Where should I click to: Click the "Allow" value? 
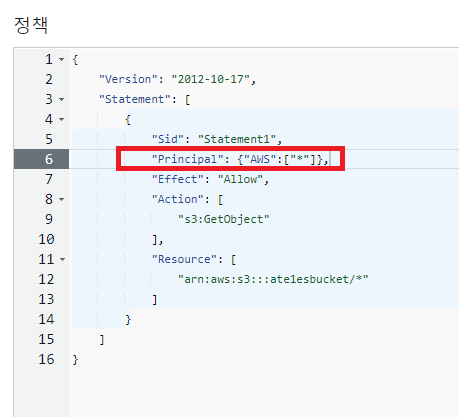point(240,179)
